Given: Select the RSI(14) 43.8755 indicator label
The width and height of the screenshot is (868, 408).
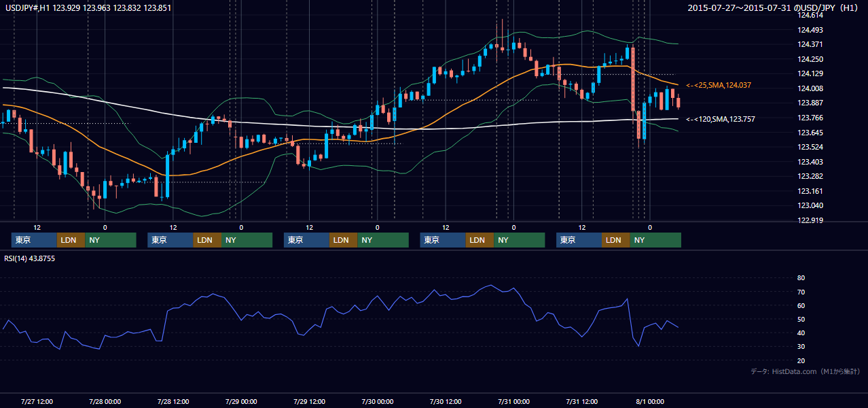Looking at the screenshot, I should click(x=29, y=258).
